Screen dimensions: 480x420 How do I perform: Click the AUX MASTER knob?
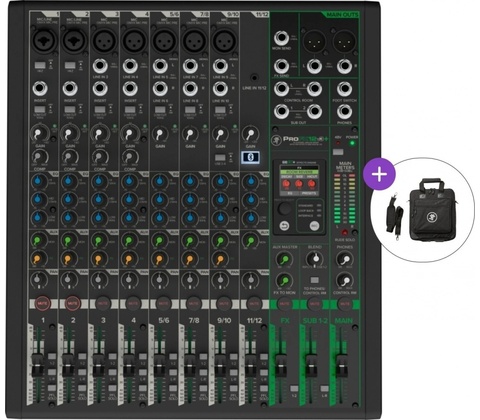(284, 259)
